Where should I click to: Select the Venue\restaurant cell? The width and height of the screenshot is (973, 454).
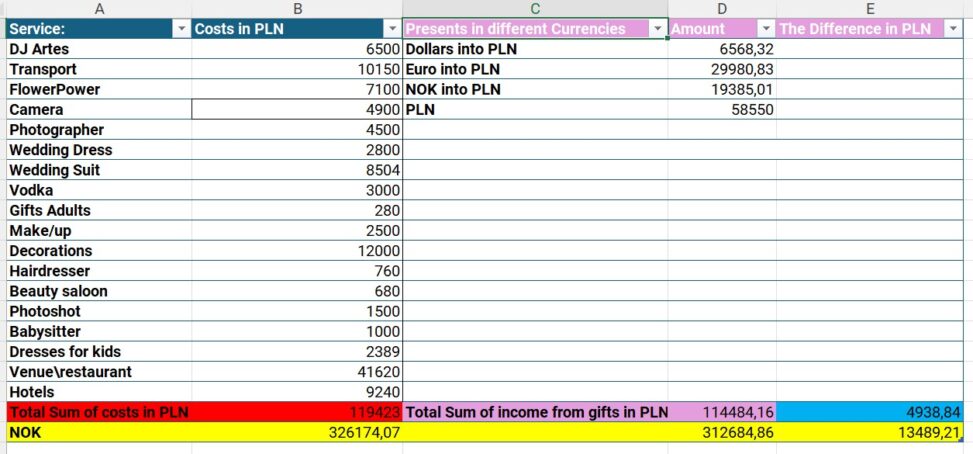click(x=97, y=372)
